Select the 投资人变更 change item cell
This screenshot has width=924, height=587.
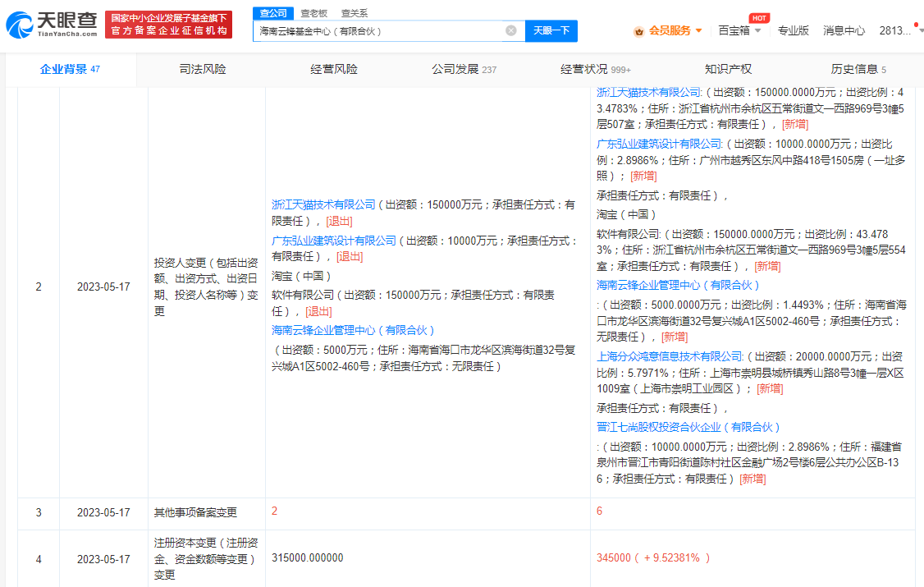click(x=206, y=287)
